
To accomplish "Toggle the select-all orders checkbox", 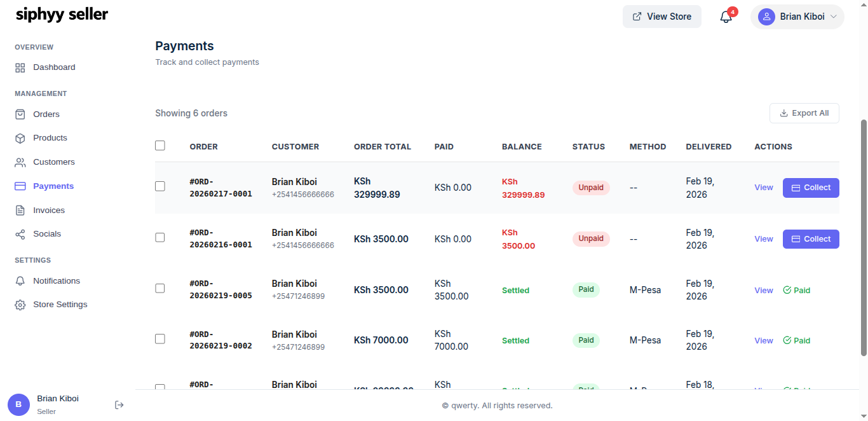I will (x=160, y=146).
